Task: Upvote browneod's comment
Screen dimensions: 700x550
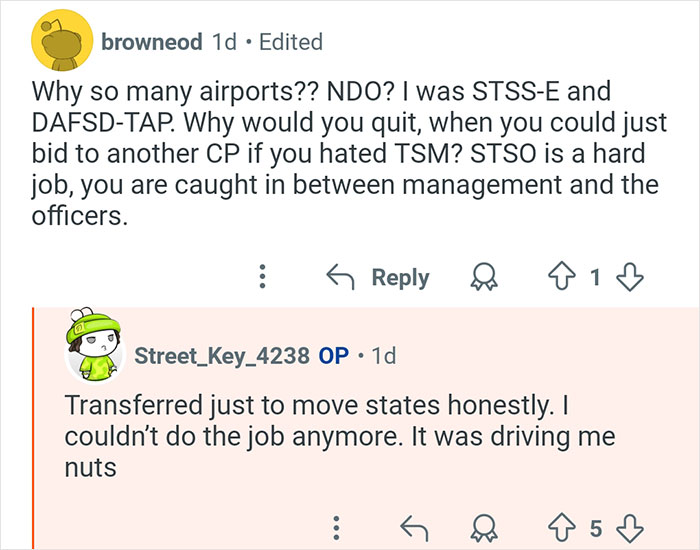Action: [x=558, y=277]
